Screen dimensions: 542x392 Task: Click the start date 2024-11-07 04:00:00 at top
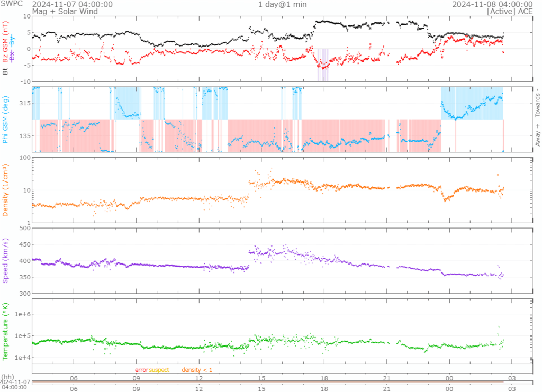coord(72,4)
